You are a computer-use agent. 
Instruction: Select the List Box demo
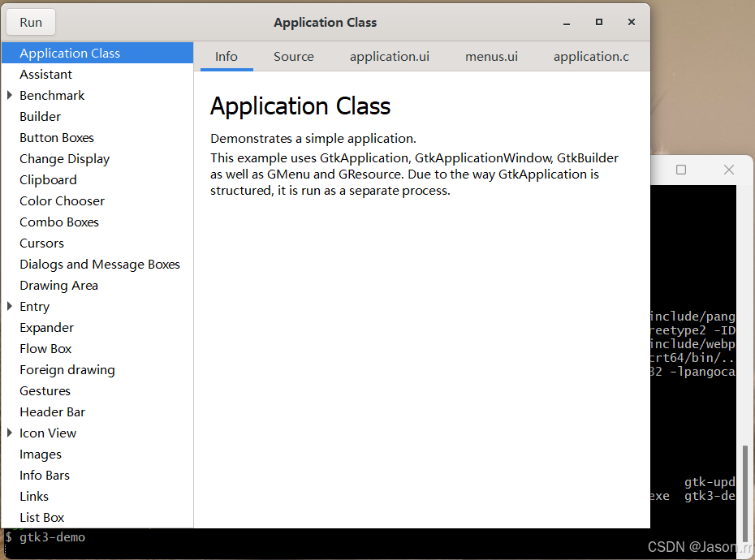click(x=97, y=518)
